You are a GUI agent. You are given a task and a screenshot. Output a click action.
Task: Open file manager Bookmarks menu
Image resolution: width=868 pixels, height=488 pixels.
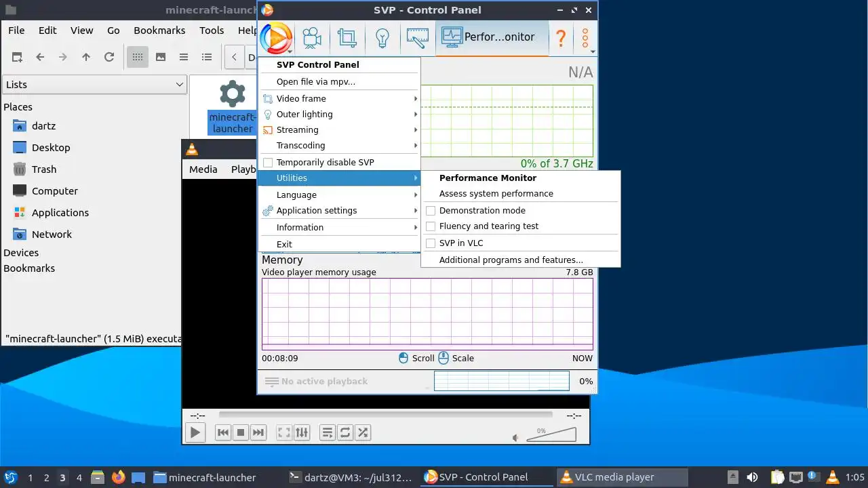[159, 30]
